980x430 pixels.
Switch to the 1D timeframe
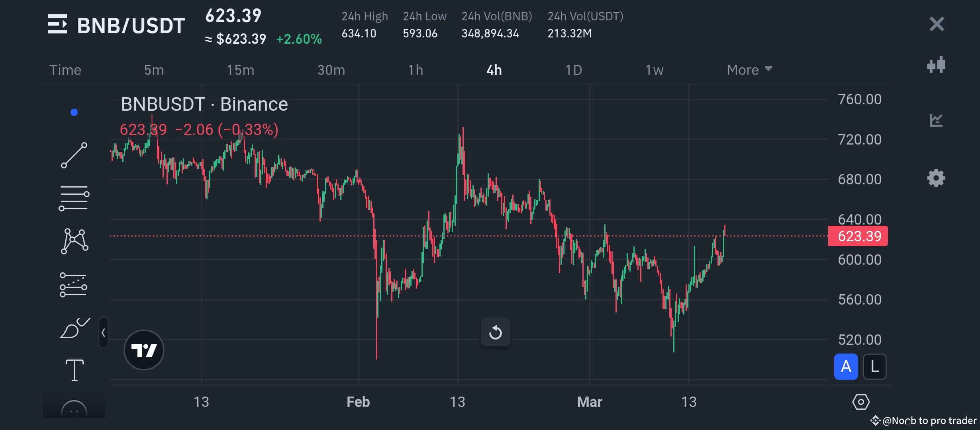point(573,69)
